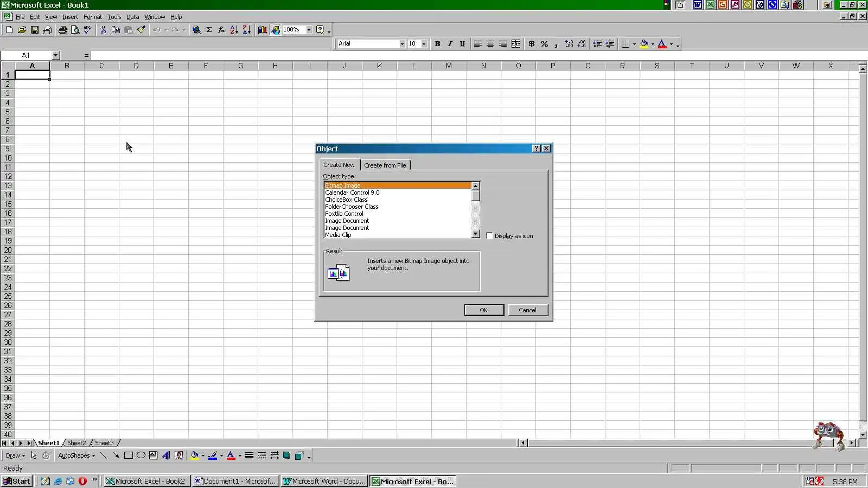Sort ascending with the A-Z icon

(234, 30)
